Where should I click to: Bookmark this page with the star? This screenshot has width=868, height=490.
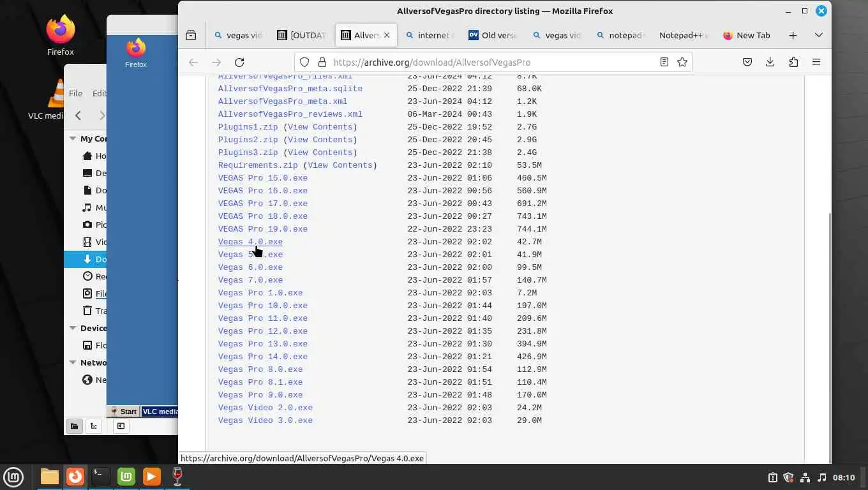[x=682, y=62]
